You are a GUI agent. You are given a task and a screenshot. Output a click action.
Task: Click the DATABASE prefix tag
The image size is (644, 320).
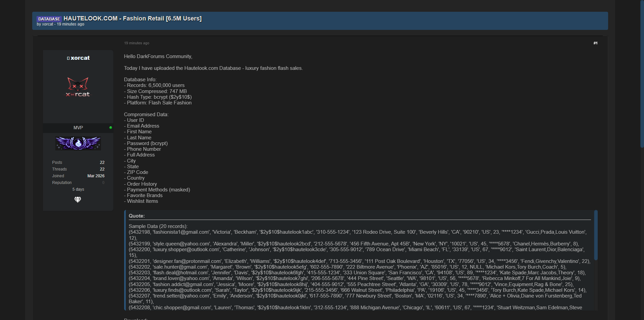[x=49, y=19]
